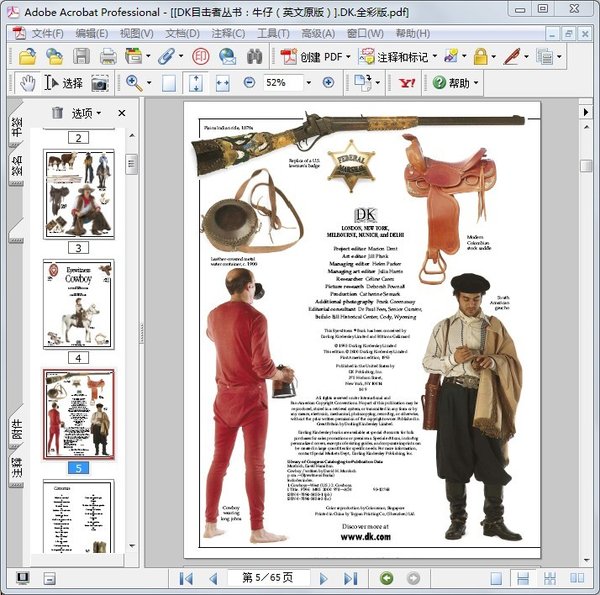Viewport: 600px width, 595px height.
Task: Open the zoom percentage dropdown
Action: [x=308, y=83]
